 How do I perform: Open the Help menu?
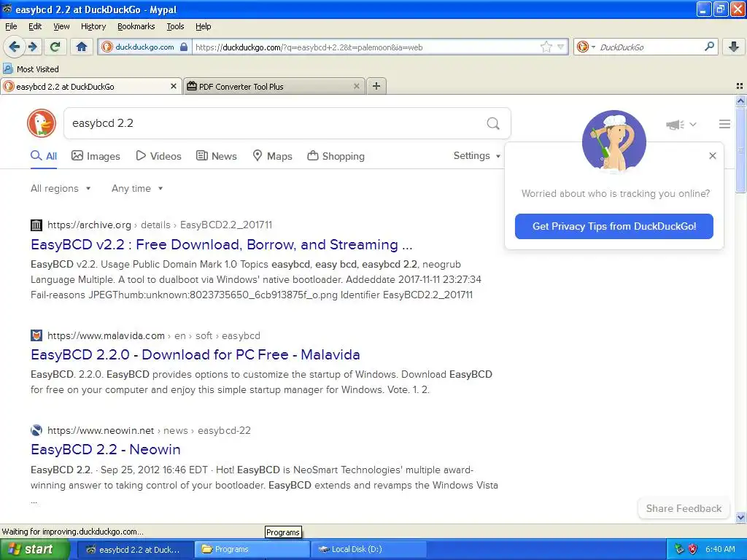203,26
